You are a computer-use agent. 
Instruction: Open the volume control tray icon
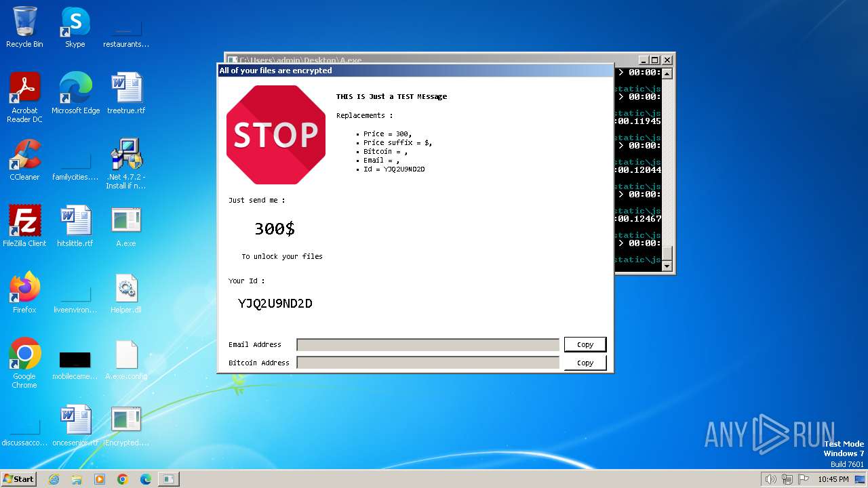(x=770, y=479)
